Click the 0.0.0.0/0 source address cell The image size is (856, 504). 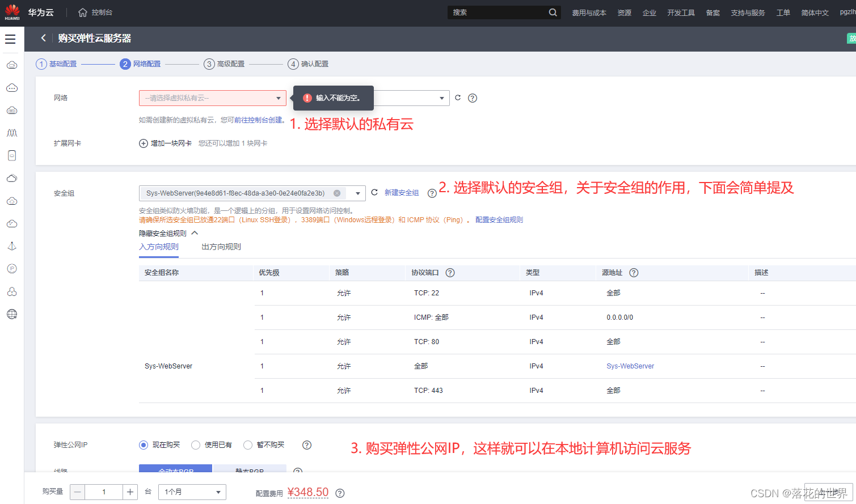click(620, 317)
